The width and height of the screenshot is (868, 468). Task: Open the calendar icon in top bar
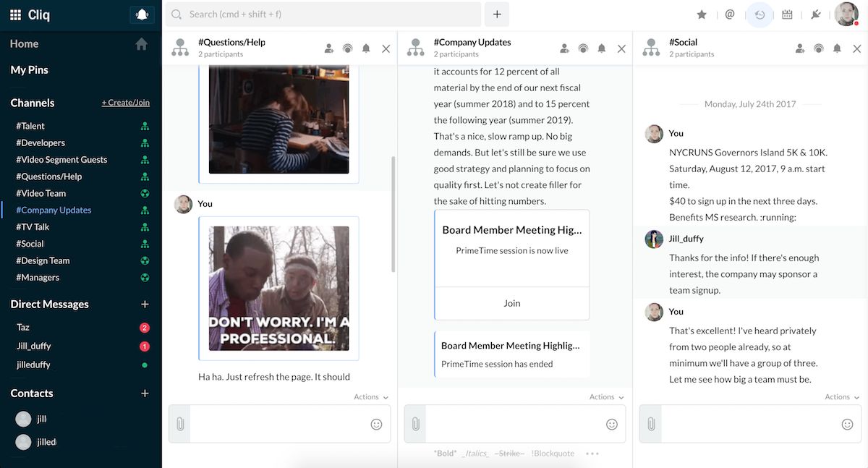tap(788, 14)
